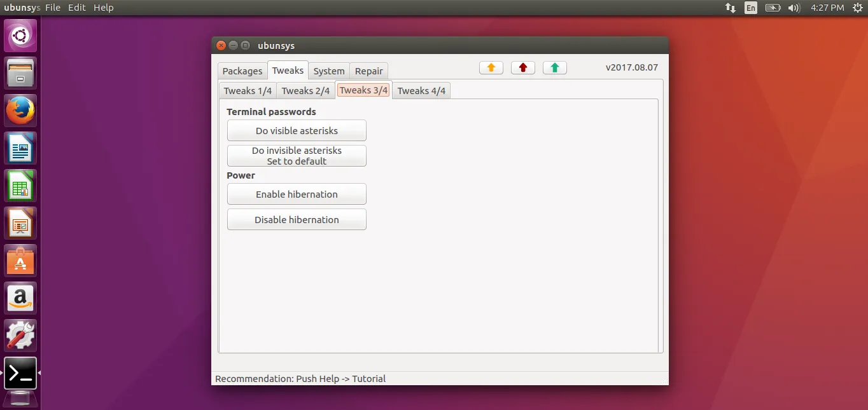Go to the Tweaks 4/4 subtab

click(x=421, y=91)
